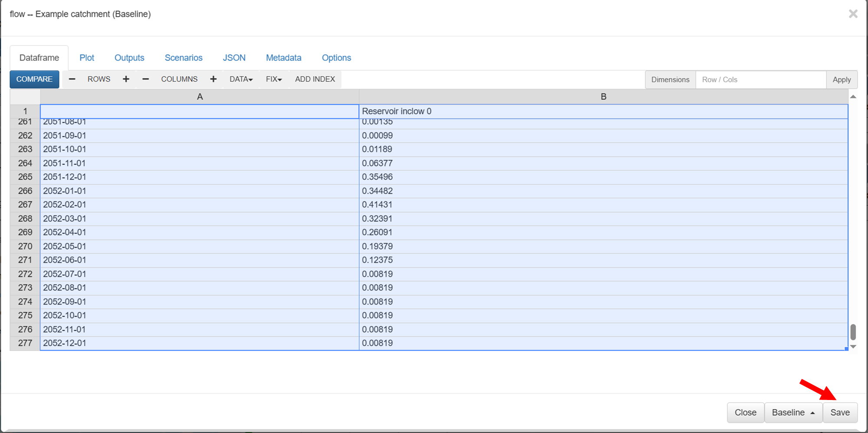Viewport: 868px width, 433px height.
Task: Expand the FIX dropdown menu
Action: point(273,79)
